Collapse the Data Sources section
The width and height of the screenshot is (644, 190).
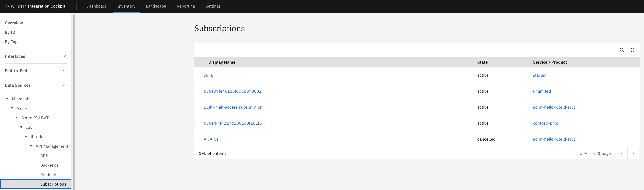tap(64, 85)
